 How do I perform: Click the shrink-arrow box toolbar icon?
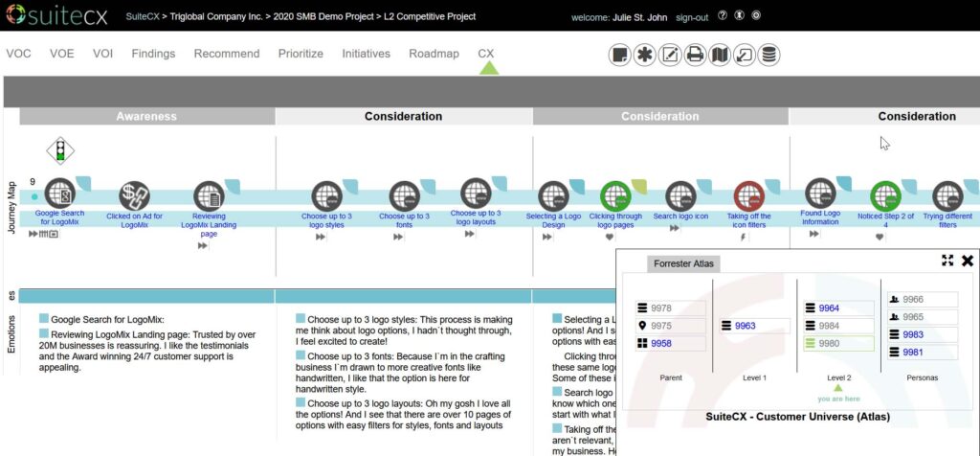tap(745, 55)
